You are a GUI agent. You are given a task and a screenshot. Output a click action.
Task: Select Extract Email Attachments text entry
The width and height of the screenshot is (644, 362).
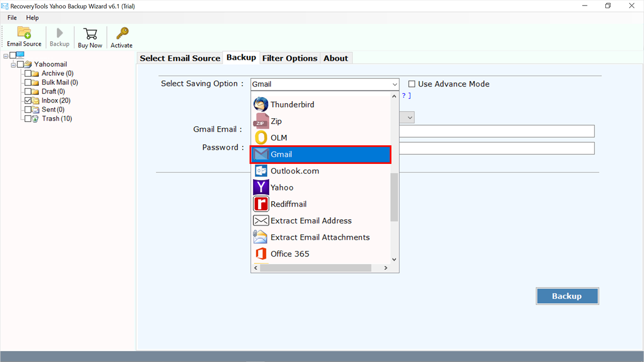point(320,237)
